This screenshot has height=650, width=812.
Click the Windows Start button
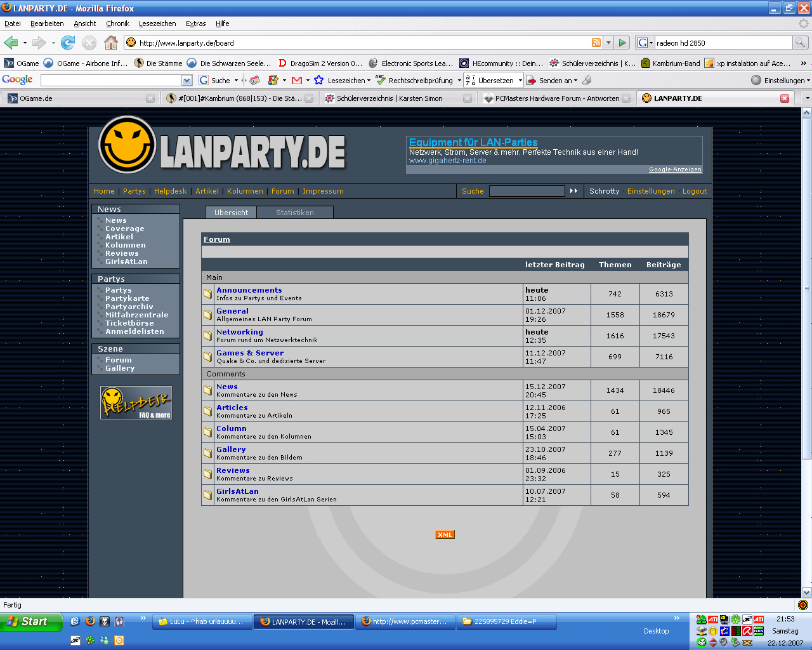pyautogui.click(x=32, y=622)
